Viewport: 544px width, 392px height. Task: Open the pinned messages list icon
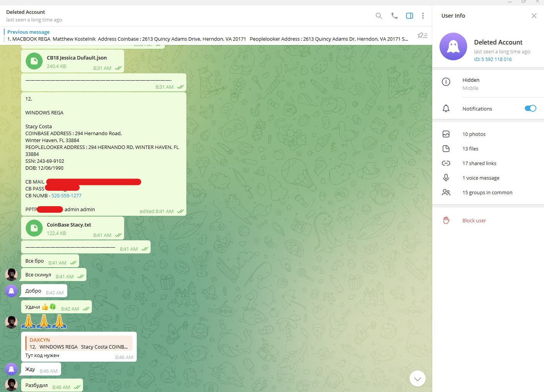(422, 35)
